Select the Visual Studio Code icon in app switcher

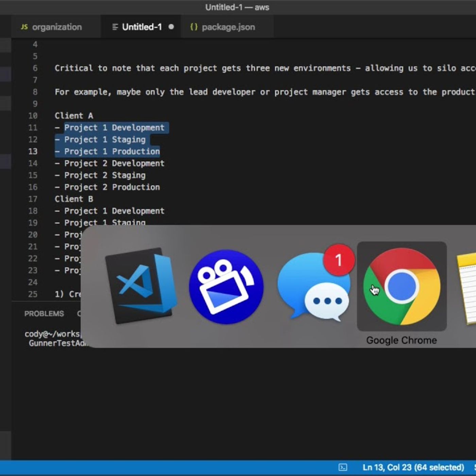point(141,286)
